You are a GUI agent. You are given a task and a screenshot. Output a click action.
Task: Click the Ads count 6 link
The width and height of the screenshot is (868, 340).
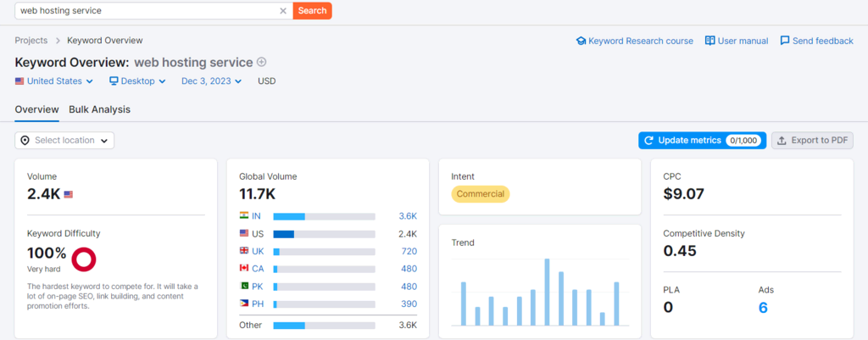click(763, 307)
